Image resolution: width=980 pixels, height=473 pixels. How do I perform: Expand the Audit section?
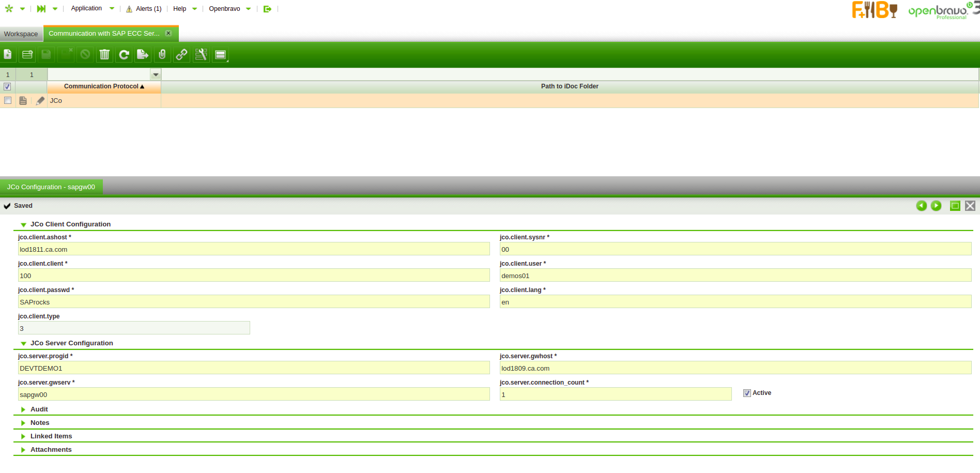[x=23, y=409]
